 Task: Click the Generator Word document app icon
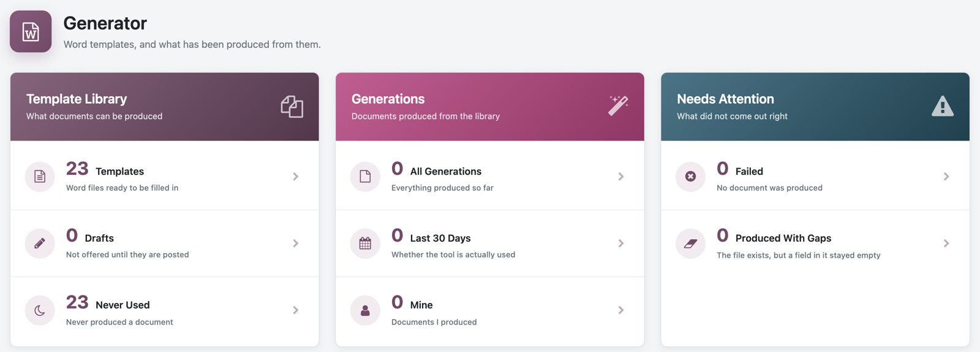31,31
